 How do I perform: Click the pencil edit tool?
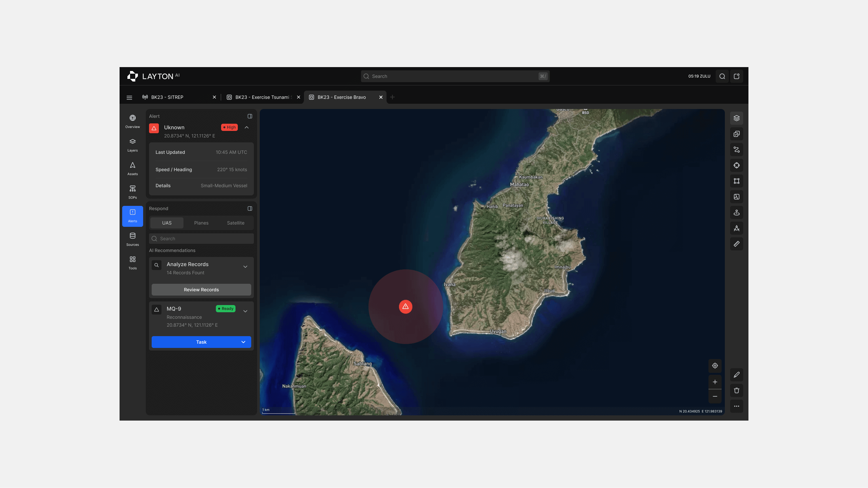click(736, 375)
